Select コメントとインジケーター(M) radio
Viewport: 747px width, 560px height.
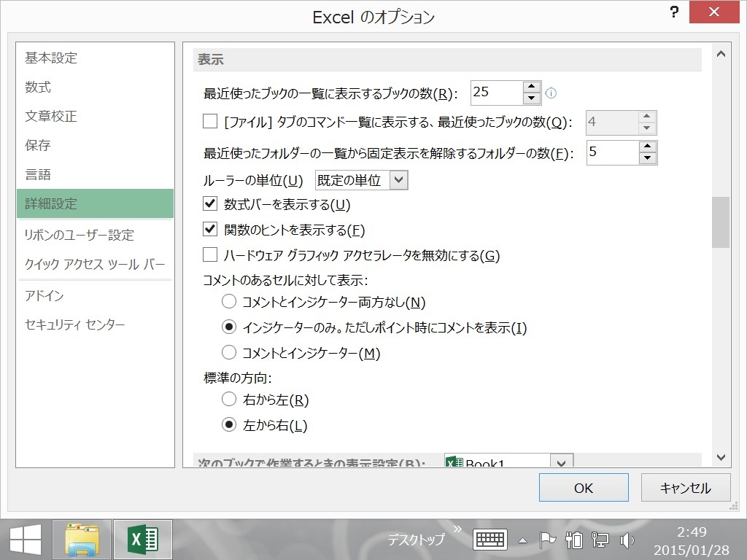(229, 352)
